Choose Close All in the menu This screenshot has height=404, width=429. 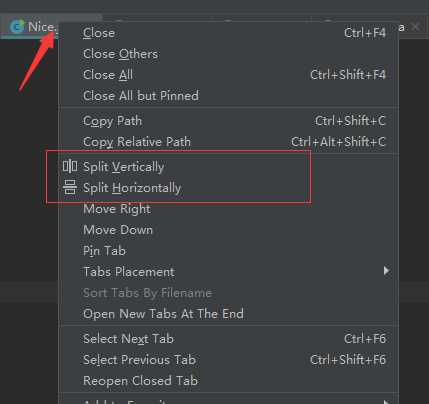(x=229, y=75)
